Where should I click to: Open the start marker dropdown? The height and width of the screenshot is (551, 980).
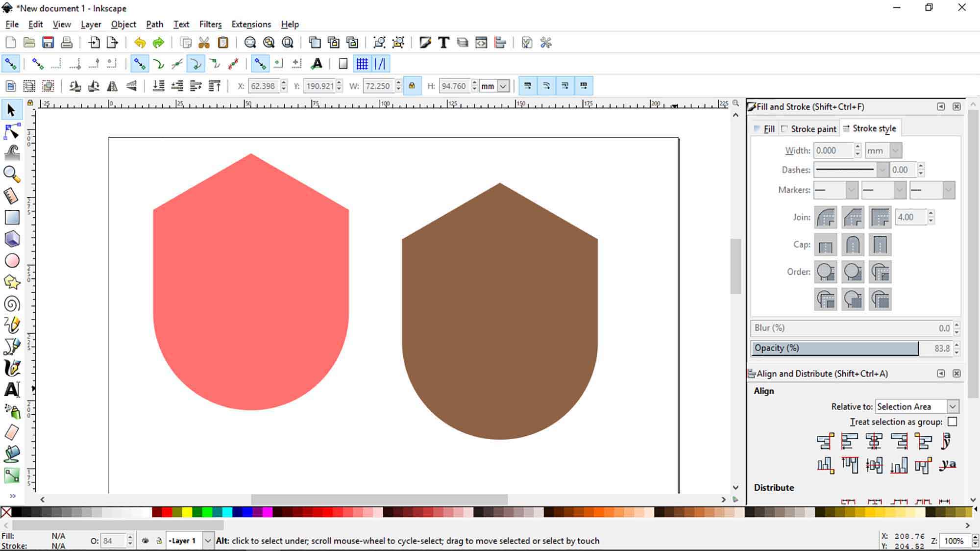(852, 190)
